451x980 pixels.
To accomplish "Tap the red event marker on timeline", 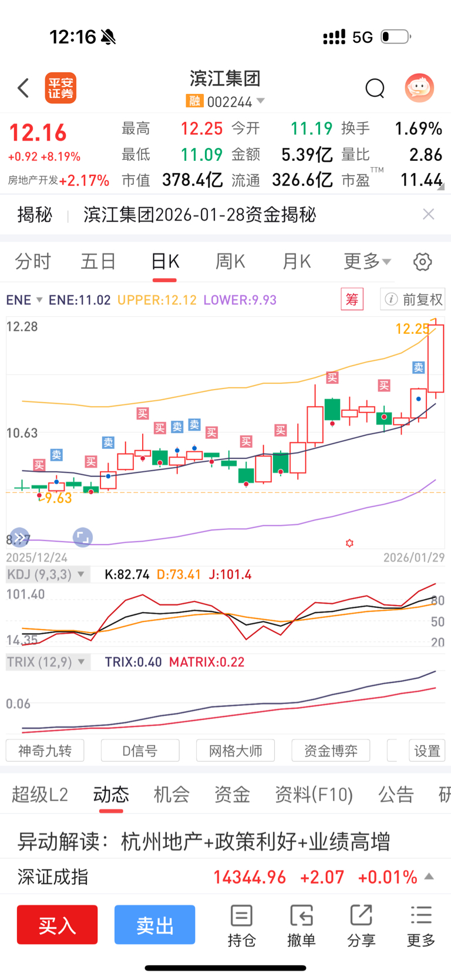I will pyautogui.click(x=349, y=543).
